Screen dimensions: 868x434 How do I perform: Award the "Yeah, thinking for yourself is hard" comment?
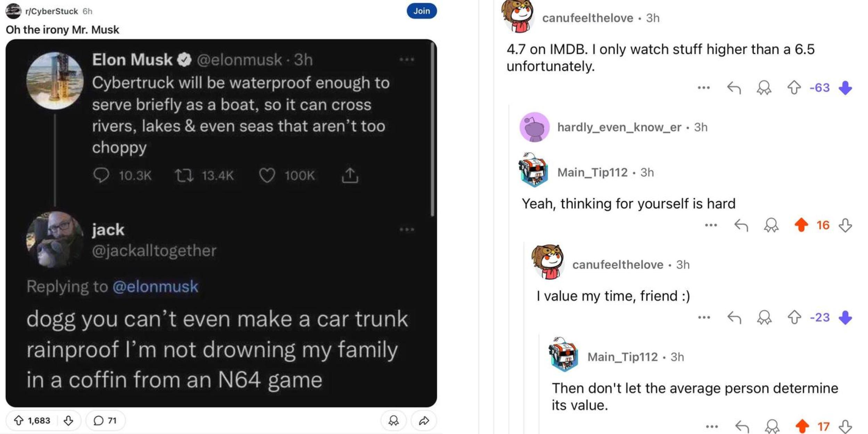(x=771, y=225)
